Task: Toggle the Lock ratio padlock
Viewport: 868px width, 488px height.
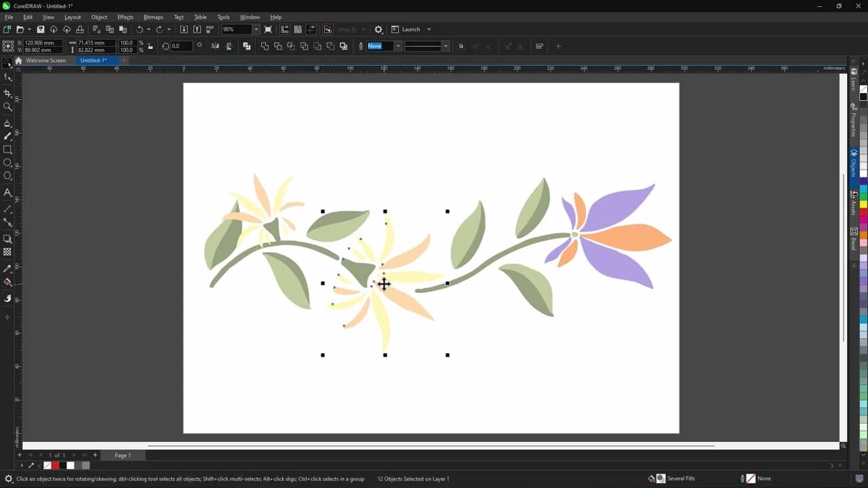Action: tap(150, 46)
